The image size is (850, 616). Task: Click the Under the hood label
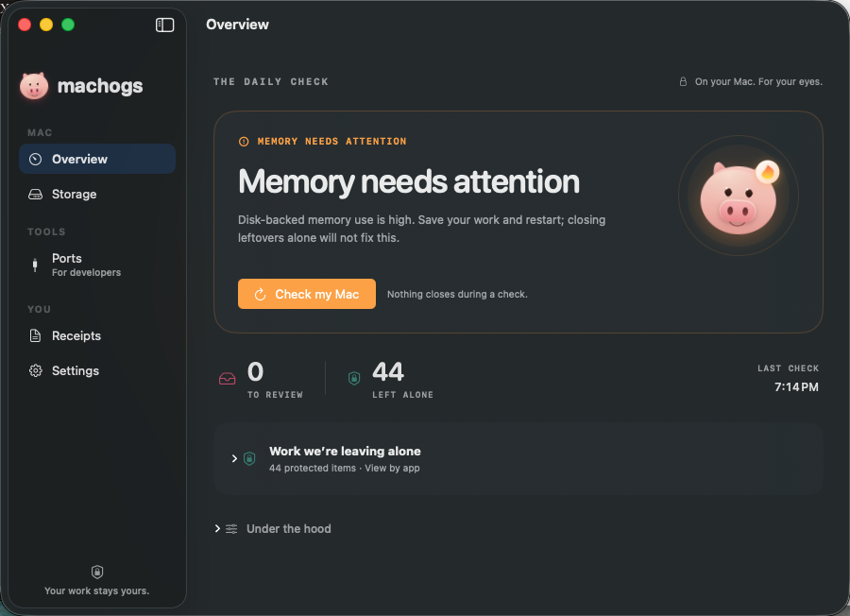(288, 529)
